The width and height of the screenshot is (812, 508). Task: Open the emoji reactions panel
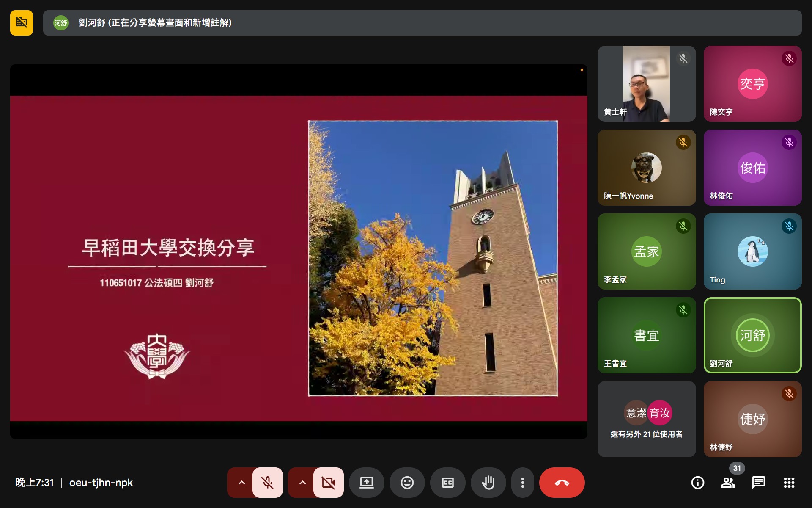click(x=407, y=483)
